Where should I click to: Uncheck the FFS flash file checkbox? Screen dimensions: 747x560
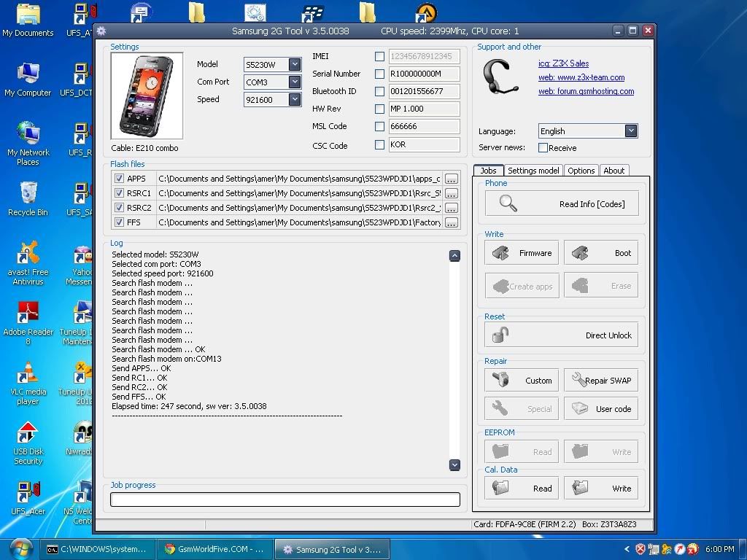coord(119,222)
